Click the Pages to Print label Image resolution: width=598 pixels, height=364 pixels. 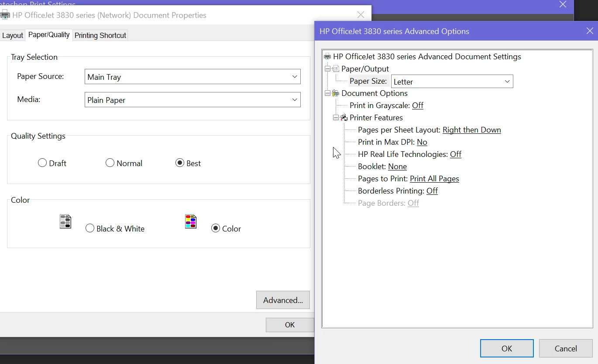click(x=383, y=179)
